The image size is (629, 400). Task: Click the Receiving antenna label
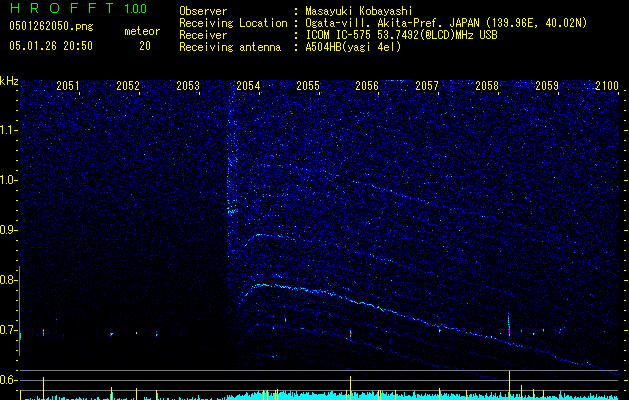(230, 47)
